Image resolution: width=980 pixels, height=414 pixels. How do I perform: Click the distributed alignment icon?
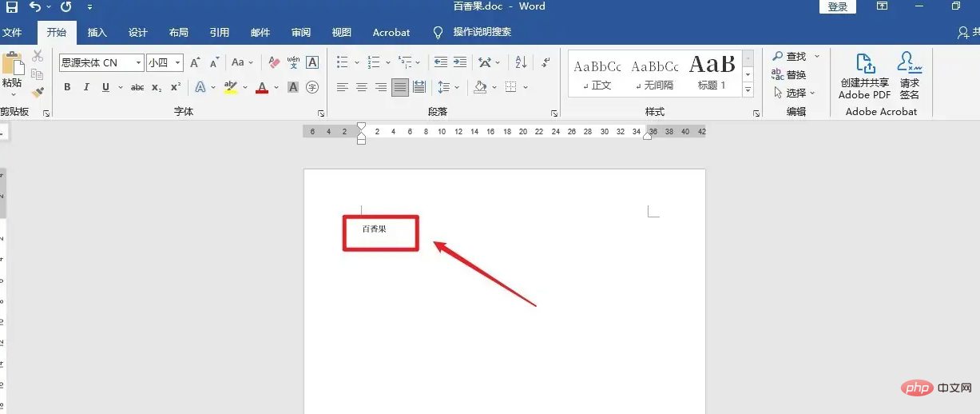[419, 87]
